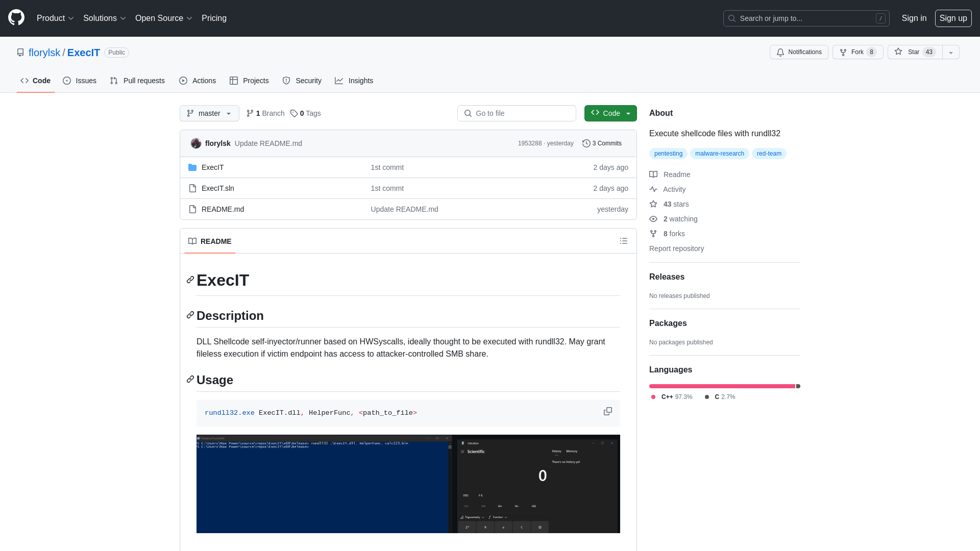Viewport: 980px width, 551px height.
Task: Select the Pull requests tab
Action: [x=137, y=81]
